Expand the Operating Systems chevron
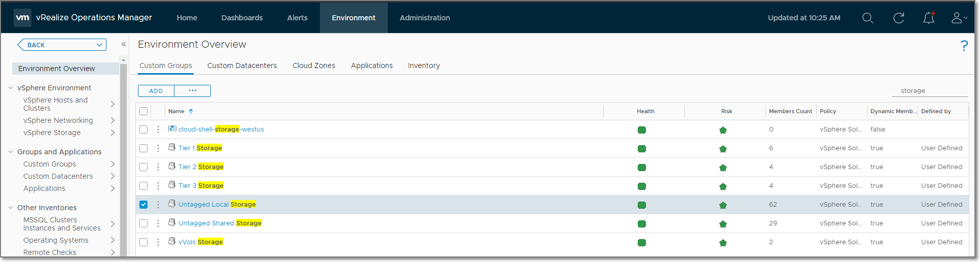This screenshot has height=262, width=980. 113,240
